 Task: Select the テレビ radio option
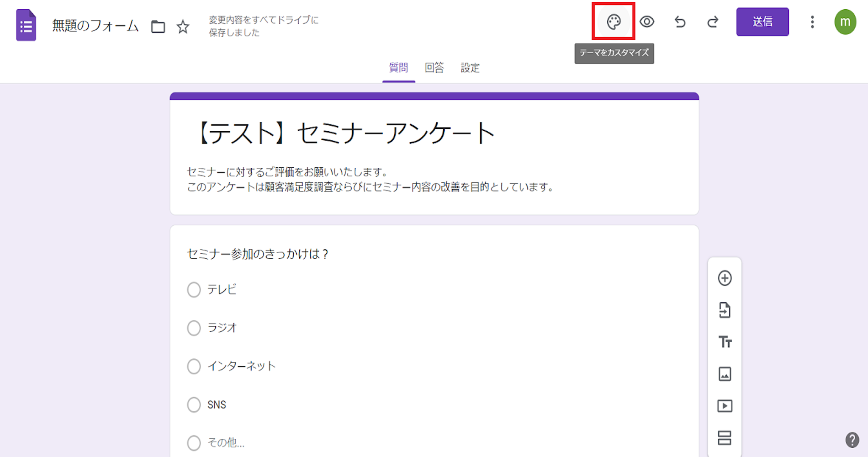pos(194,290)
